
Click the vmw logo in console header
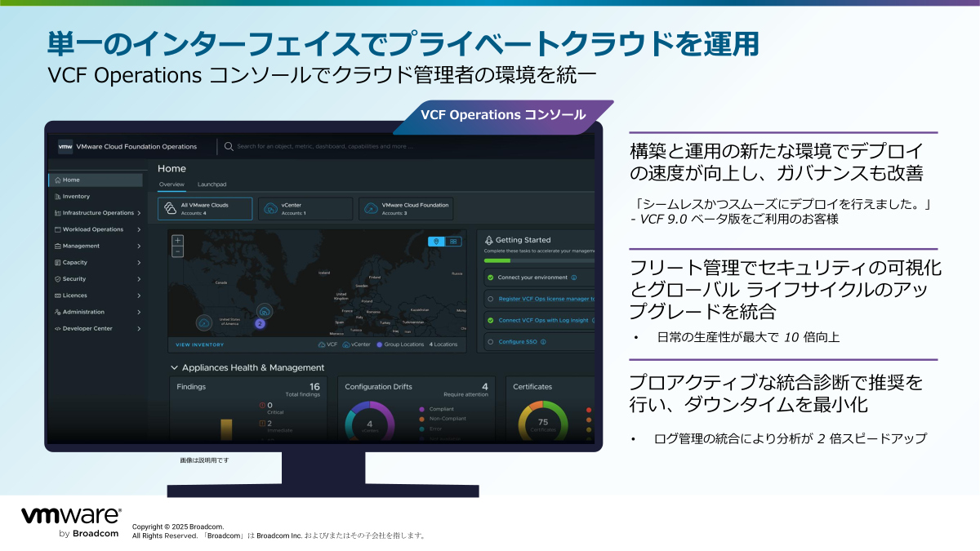pos(65,147)
